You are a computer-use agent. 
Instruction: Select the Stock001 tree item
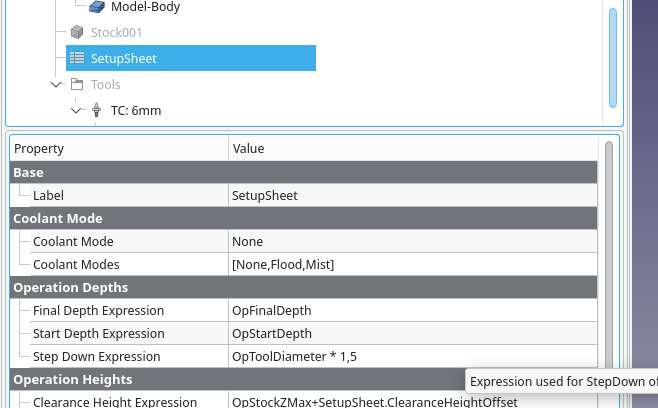click(116, 32)
